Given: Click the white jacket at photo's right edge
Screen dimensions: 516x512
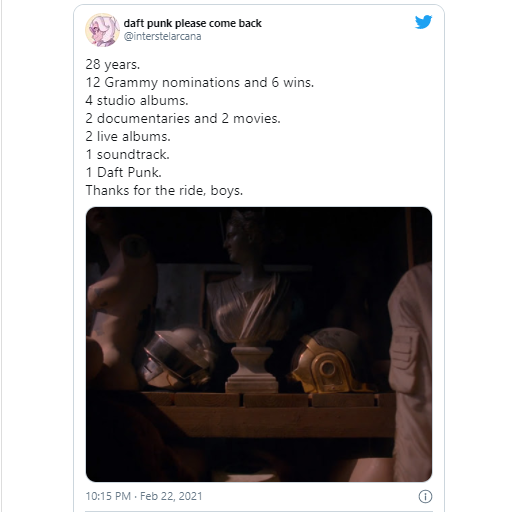Looking at the screenshot, I should point(411,370).
